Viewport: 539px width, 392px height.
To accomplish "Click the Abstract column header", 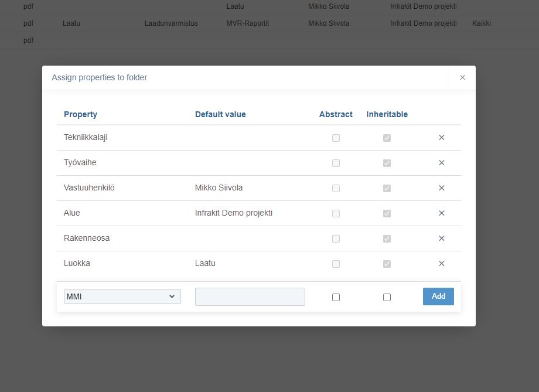I will pos(336,114).
